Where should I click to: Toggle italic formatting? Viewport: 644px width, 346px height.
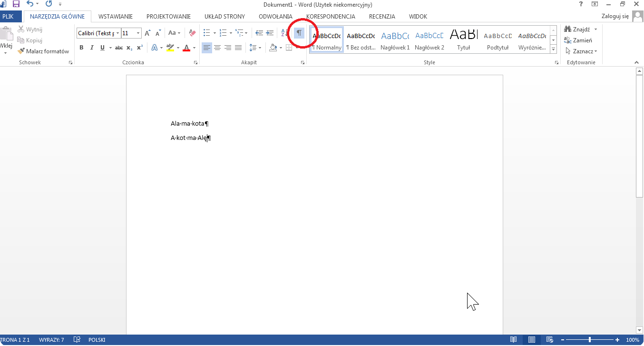pos(92,48)
